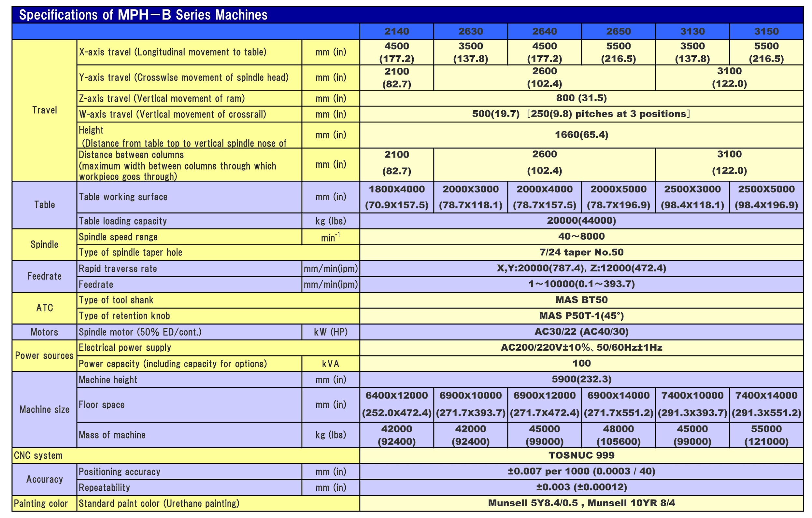Screen dimensions: 812x518
Task: Select 'Z-axis travel (Vertical movement of ram)'
Action: 162,98
